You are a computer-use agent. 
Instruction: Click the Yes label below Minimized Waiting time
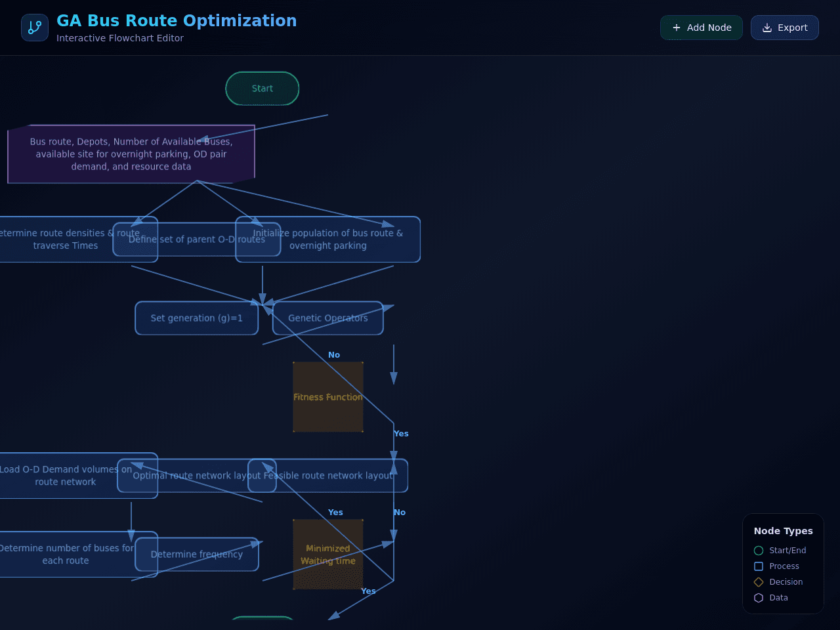368,591
